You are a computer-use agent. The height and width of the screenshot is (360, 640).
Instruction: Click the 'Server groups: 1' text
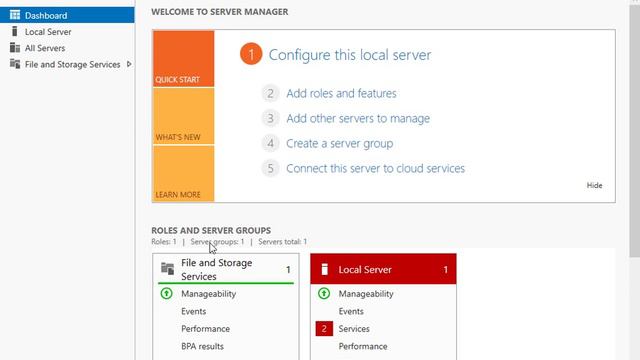pyautogui.click(x=217, y=242)
